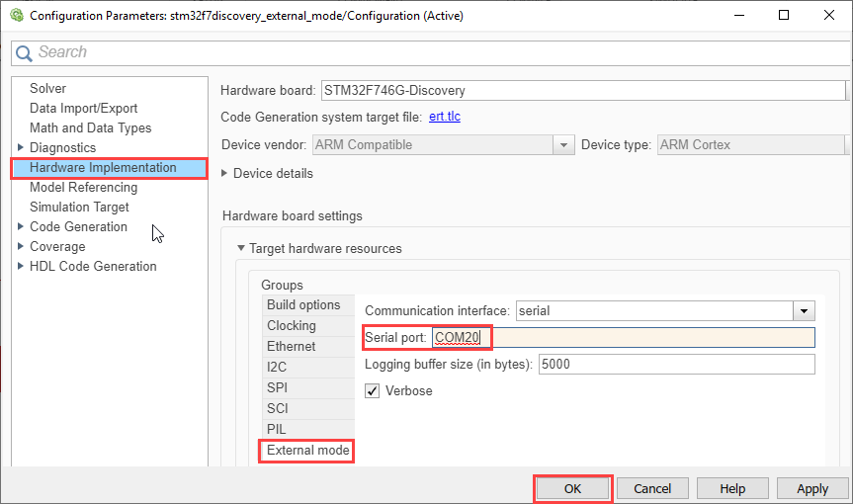Open the Communication interface dropdown
This screenshot has width=853, height=504.
click(x=805, y=310)
